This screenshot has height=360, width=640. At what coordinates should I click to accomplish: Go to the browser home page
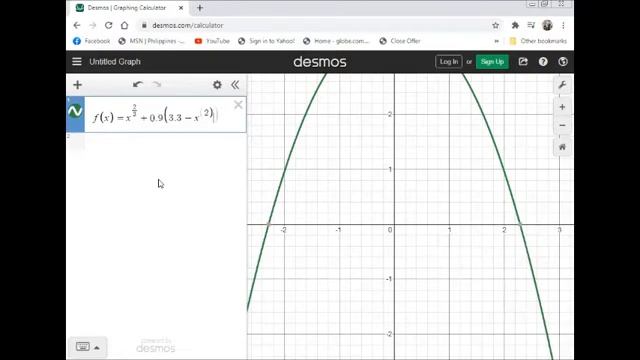[x=124, y=25]
